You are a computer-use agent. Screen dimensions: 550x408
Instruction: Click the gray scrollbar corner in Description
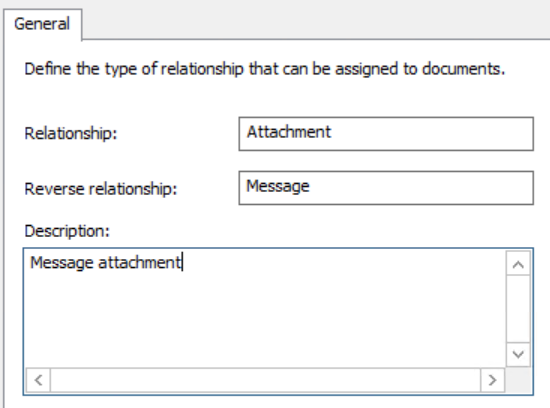tap(519, 380)
